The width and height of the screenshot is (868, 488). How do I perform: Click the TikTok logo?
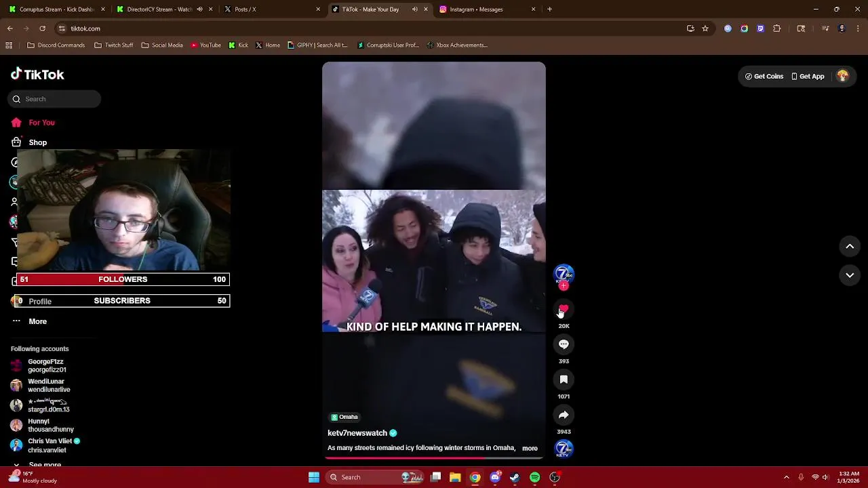37,75
